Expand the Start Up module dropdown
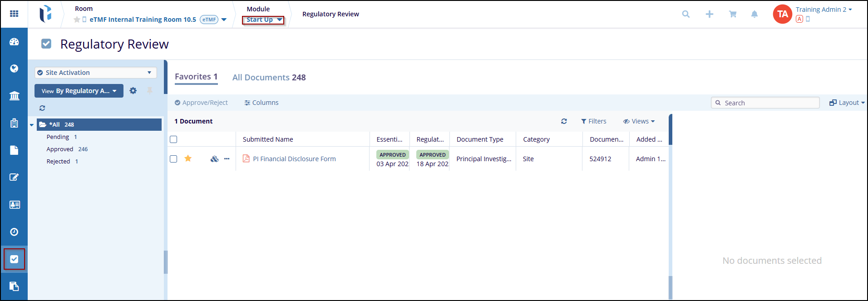868x301 pixels. click(263, 20)
